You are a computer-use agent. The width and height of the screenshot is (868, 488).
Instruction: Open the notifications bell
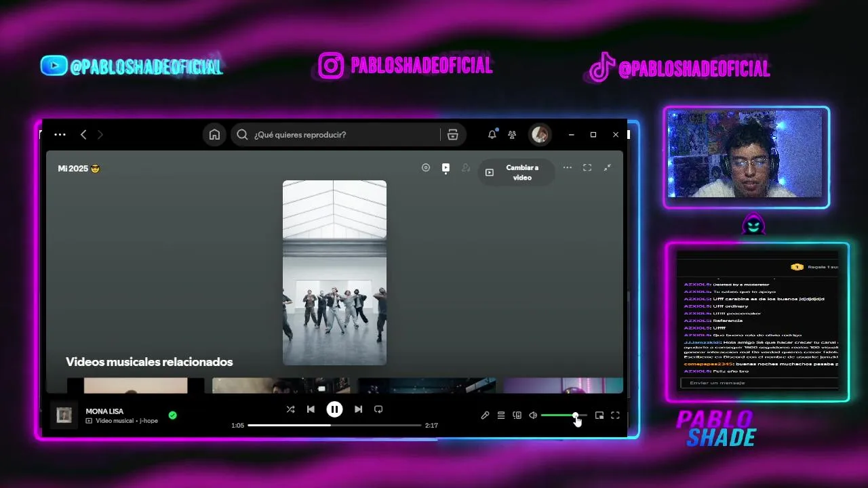[492, 134]
